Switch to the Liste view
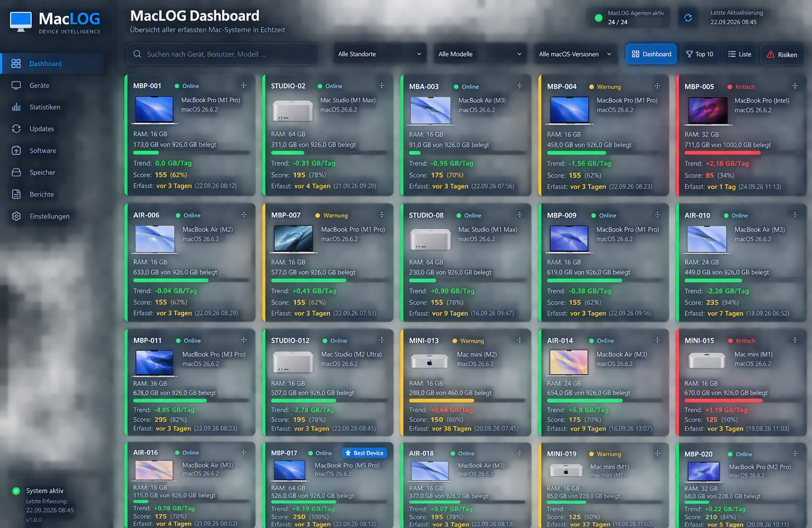 (x=740, y=54)
